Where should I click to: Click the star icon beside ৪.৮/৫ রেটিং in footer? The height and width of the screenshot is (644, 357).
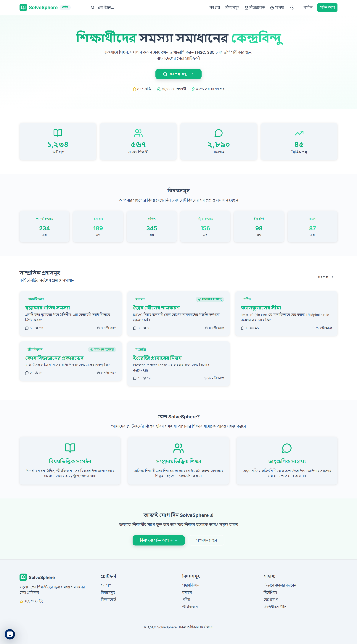(x=21, y=601)
